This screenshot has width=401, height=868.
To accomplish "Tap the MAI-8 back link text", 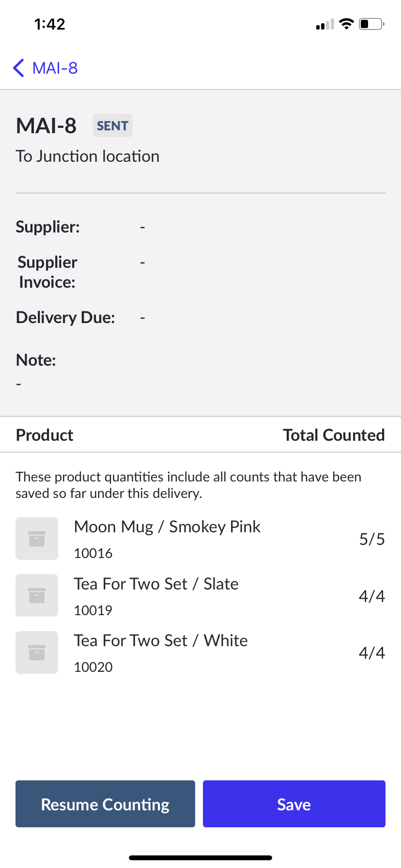I will click(x=55, y=68).
